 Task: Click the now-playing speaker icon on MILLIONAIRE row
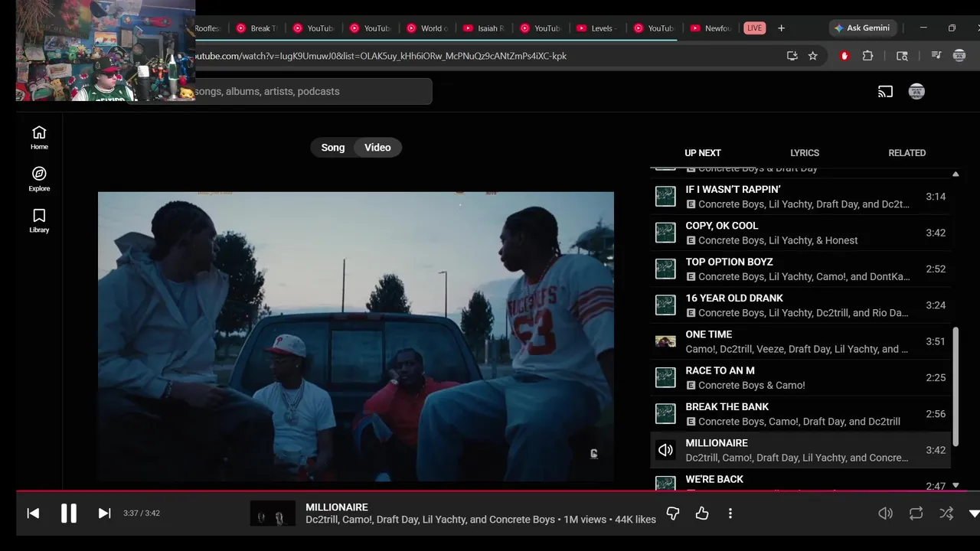pos(665,450)
